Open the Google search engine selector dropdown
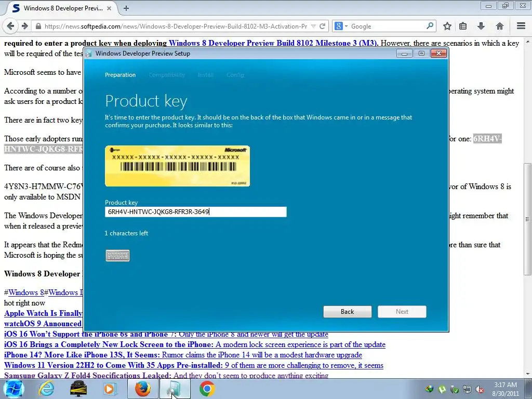This screenshot has height=399, width=532. point(341,26)
